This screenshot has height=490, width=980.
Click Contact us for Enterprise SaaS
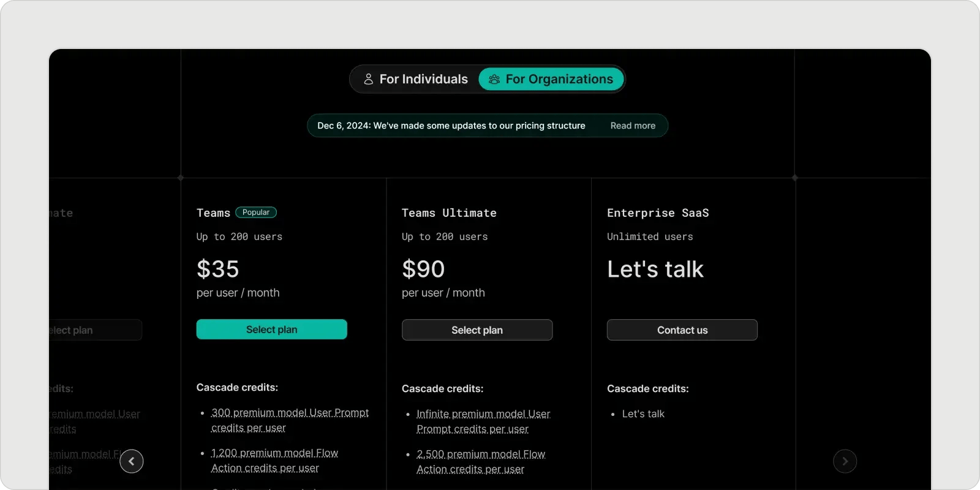pos(682,330)
